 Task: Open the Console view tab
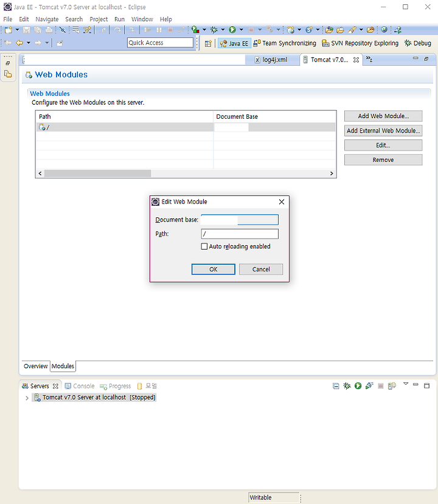pyautogui.click(x=80, y=386)
